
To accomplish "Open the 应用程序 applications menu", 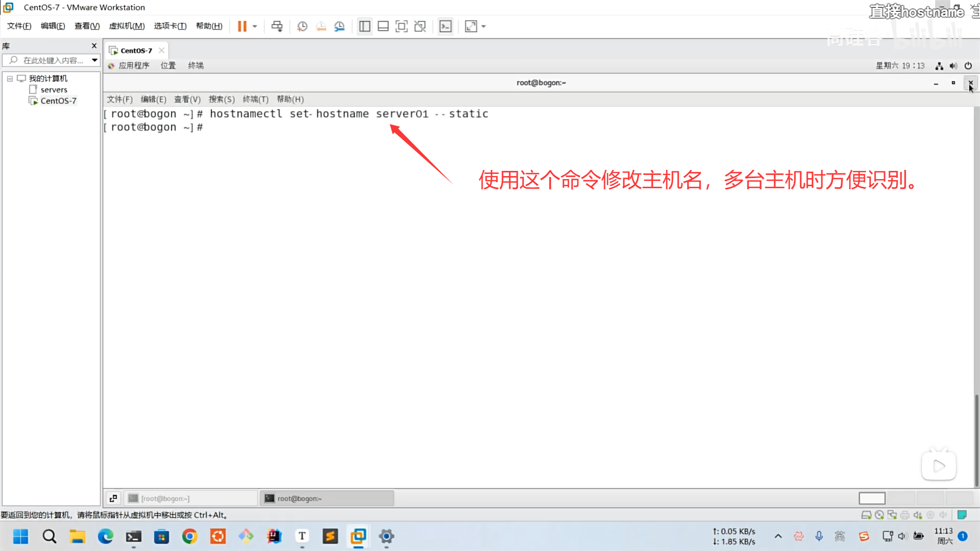I will pyautogui.click(x=133, y=66).
